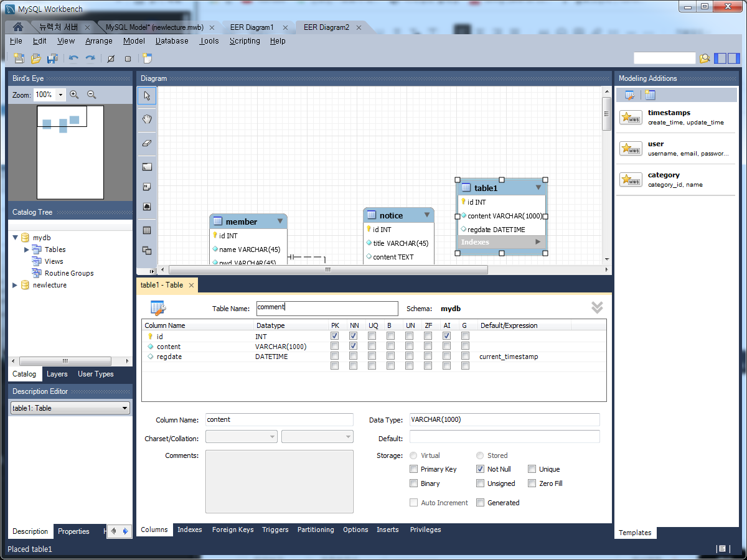Image resolution: width=747 pixels, height=560 pixels.
Task: Click the Catalog Tree horizontal scrollbar
Action: pyautogui.click(x=65, y=361)
